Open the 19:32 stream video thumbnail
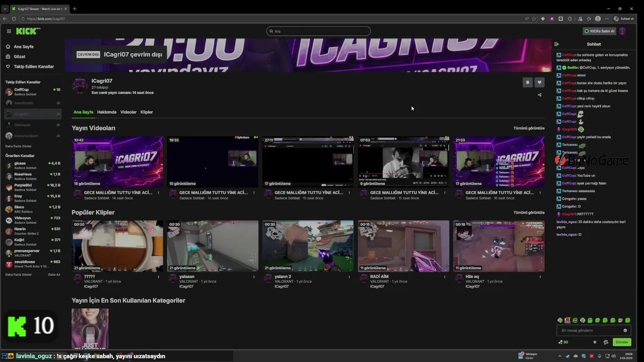Image resolution: width=644 pixels, height=362 pixels. click(x=213, y=162)
